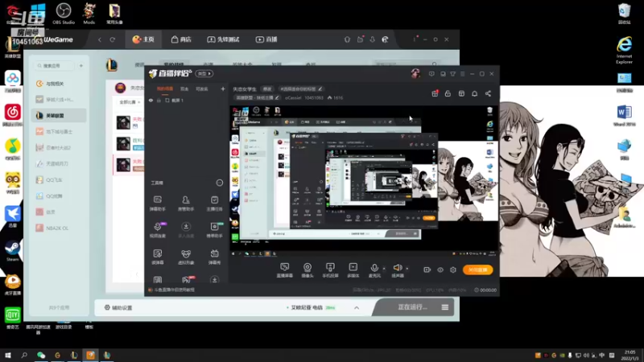Open 主播任务 tool in the toolbox

pyautogui.click(x=214, y=204)
